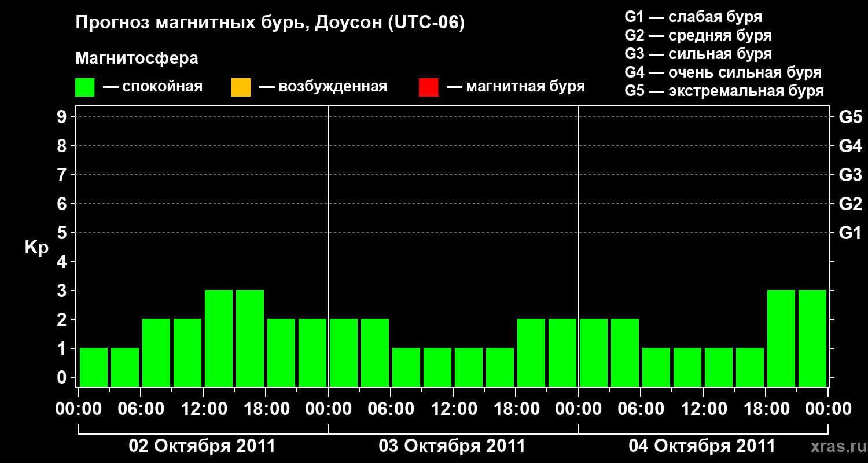This screenshot has height=463, width=868.
Task: Click 'G2 — средняя буря' legend line
Action: pyautogui.click(x=698, y=35)
